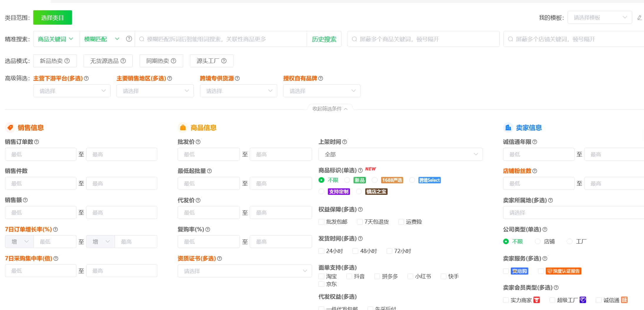Image resolution: width=644 pixels, height=310 pixels.
Task: Open the 商品关键词 search type dropdown
Action: click(56, 39)
